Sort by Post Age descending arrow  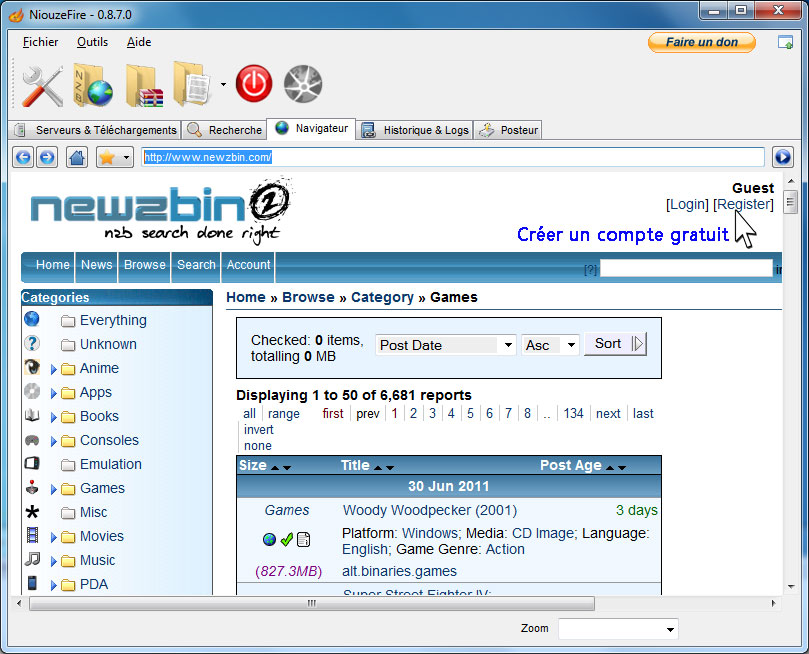pyautogui.click(x=622, y=467)
